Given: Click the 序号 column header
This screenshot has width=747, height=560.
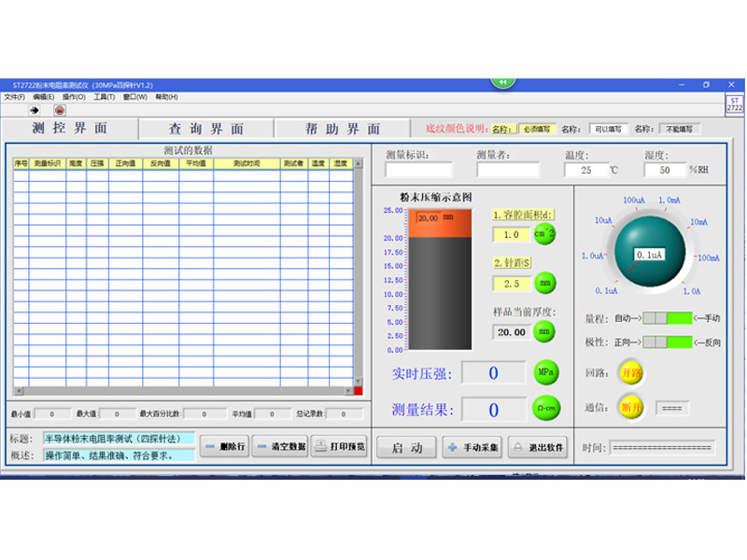Looking at the screenshot, I should [x=21, y=164].
